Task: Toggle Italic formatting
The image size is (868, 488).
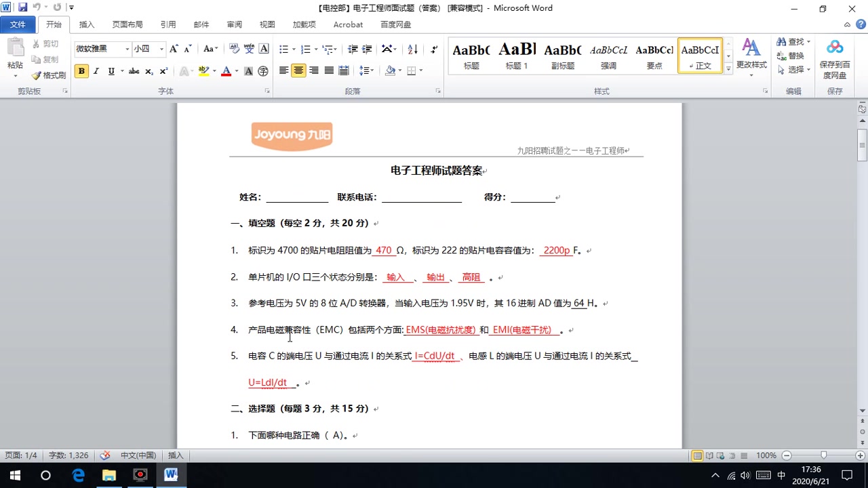Action: point(96,71)
